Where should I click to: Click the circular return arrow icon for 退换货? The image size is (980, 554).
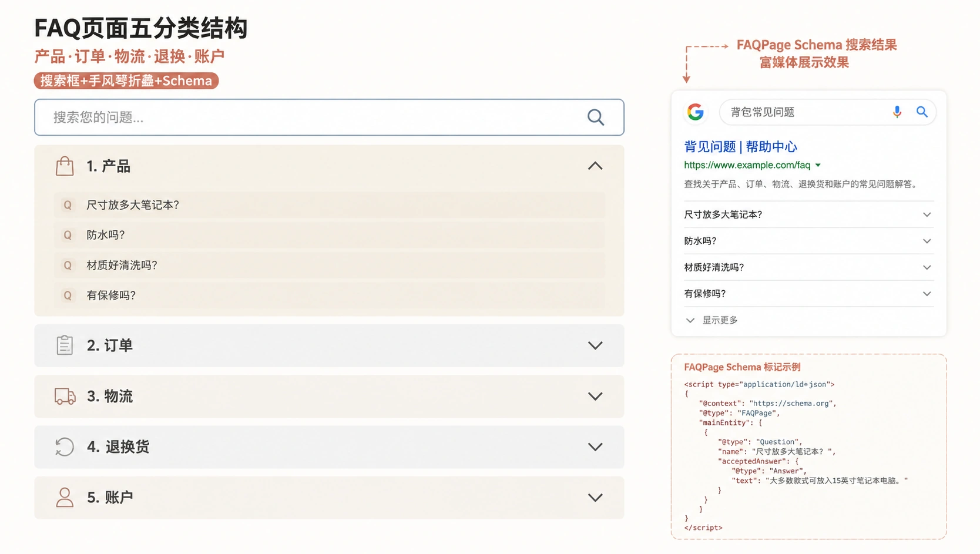tap(65, 447)
